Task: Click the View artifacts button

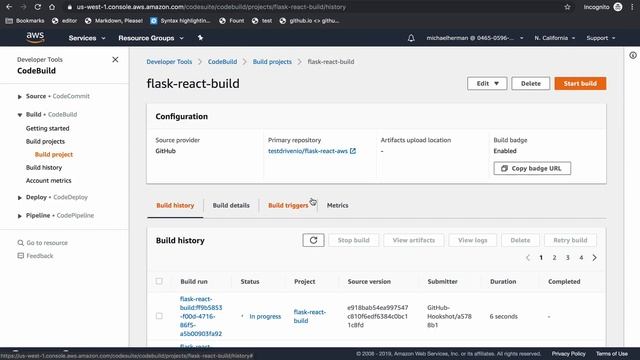Action: pos(413,240)
